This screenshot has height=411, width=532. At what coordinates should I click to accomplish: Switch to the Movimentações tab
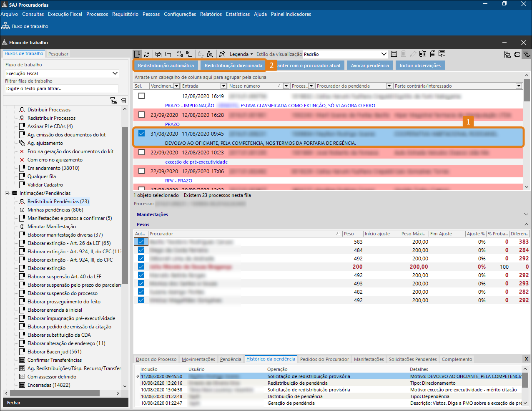pos(198,359)
